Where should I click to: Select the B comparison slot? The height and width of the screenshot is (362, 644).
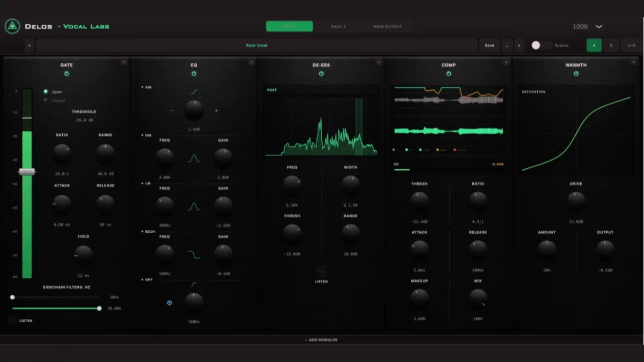611,45
